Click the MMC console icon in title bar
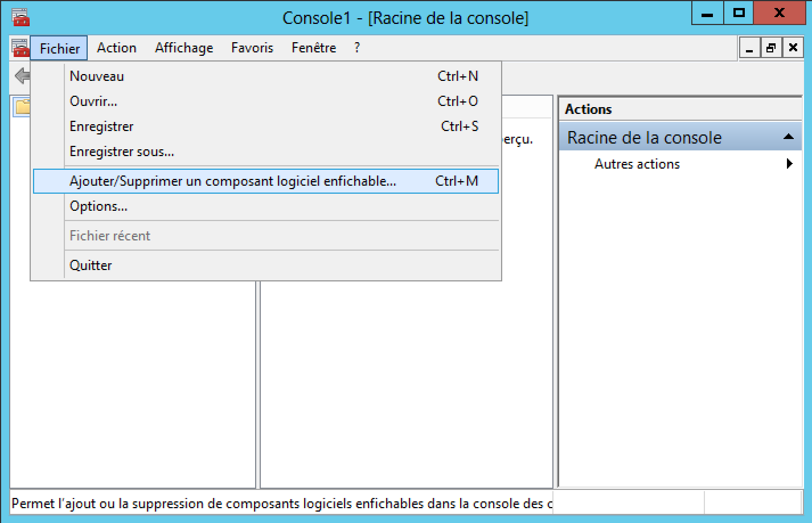 pyautogui.click(x=20, y=17)
